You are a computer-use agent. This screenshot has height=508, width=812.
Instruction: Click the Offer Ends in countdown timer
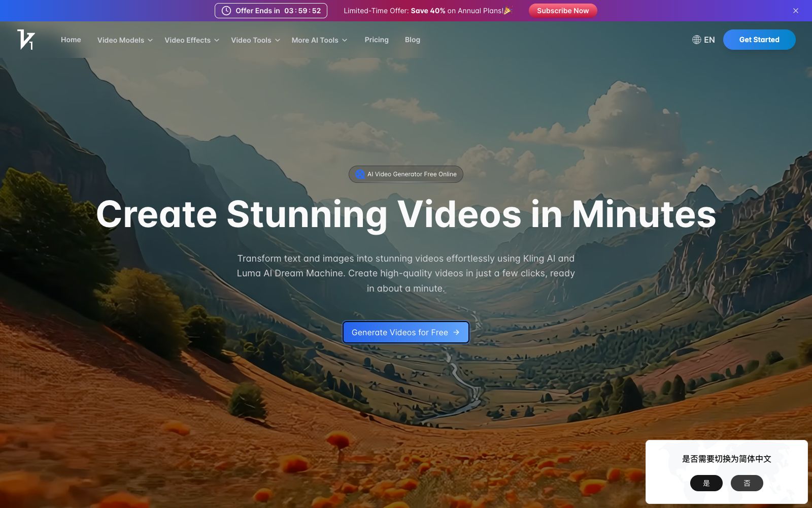271,11
